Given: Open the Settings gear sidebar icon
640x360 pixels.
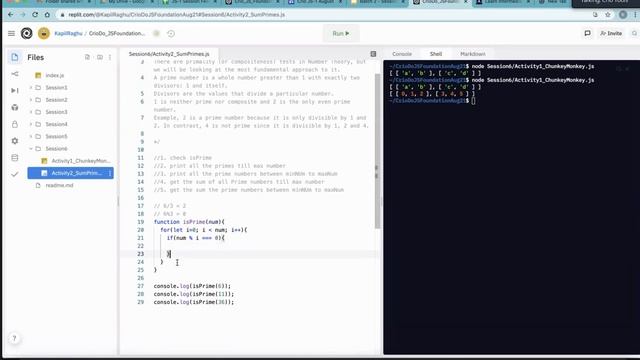Looking at the screenshot, I should (15, 141).
